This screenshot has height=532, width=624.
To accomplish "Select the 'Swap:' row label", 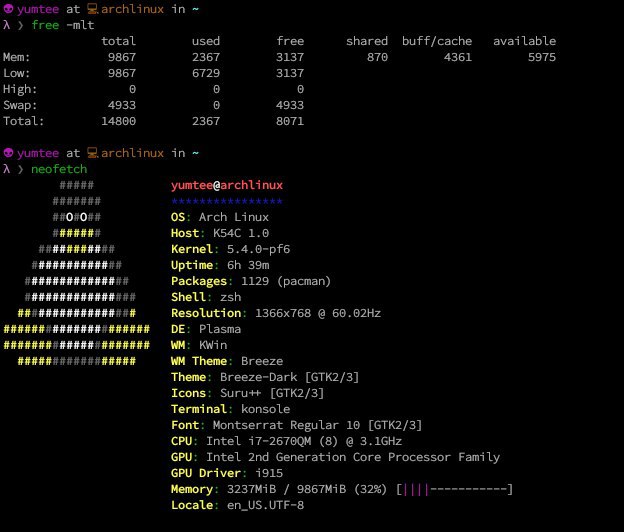I will click(x=20, y=105).
